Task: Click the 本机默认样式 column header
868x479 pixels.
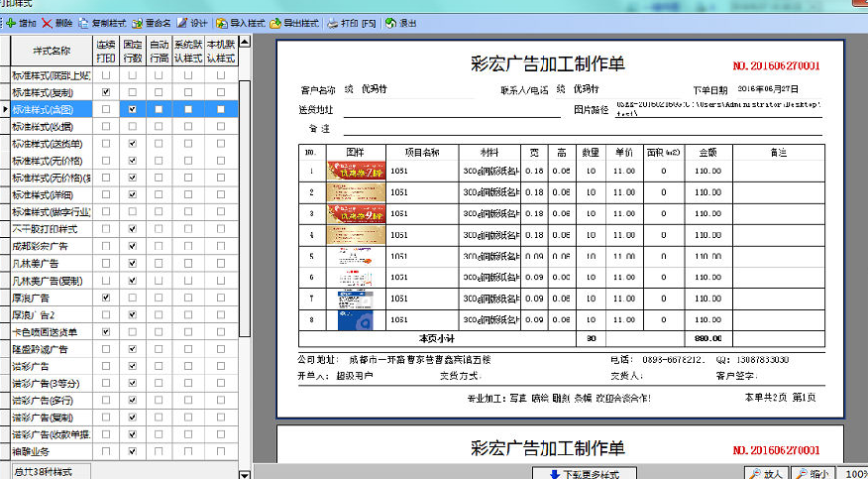Action: tap(221, 51)
